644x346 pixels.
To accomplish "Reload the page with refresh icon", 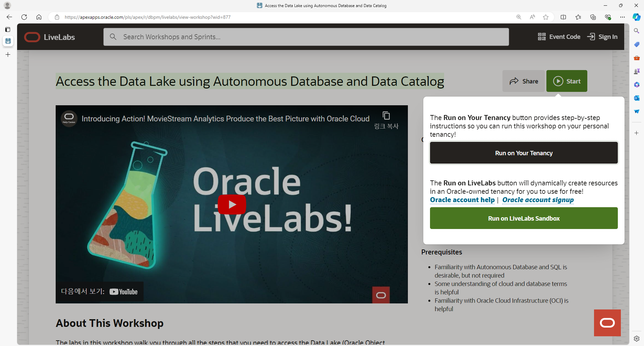I will pos(24,17).
